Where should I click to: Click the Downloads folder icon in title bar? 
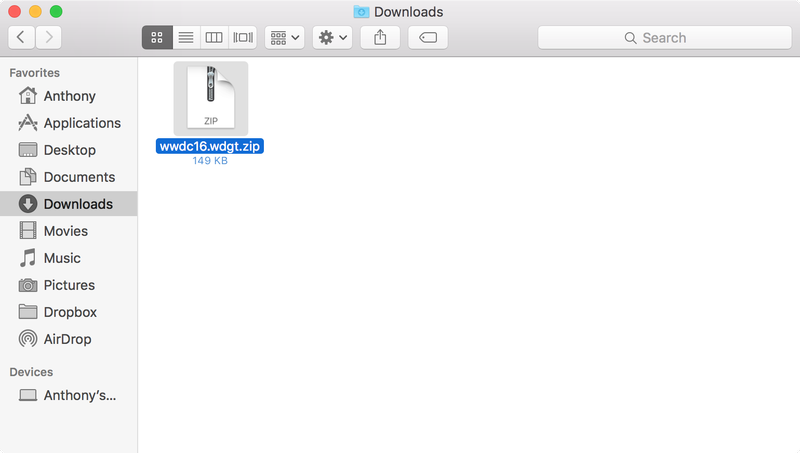pyautogui.click(x=361, y=12)
